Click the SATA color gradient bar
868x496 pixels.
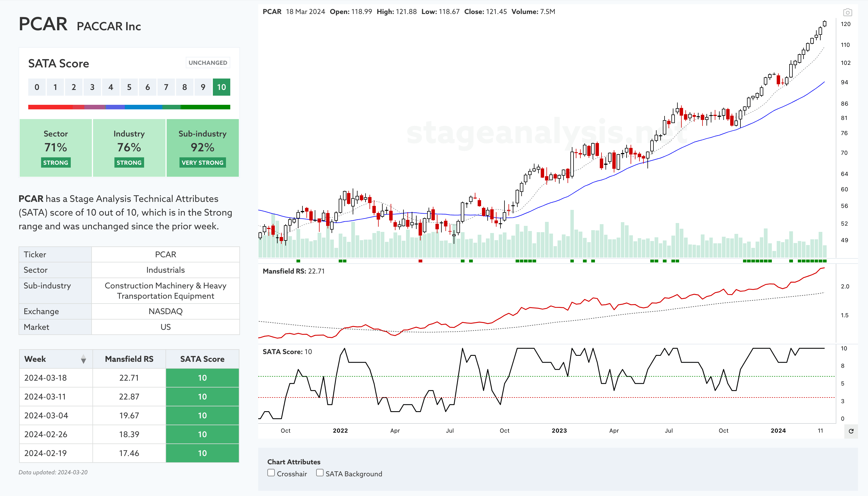click(129, 107)
